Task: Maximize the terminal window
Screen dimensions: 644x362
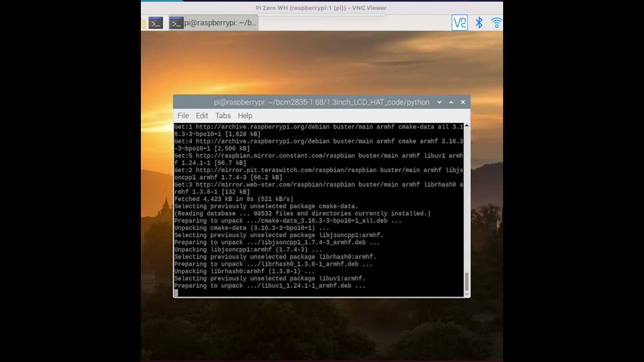Action: click(451, 102)
